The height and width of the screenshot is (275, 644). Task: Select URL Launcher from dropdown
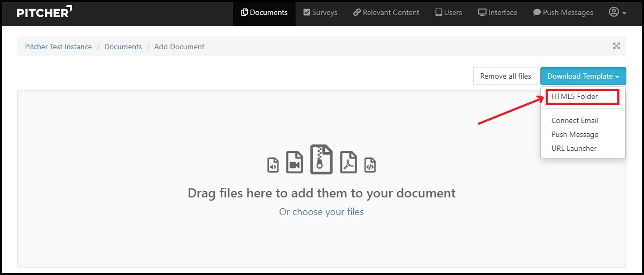(x=573, y=148)
